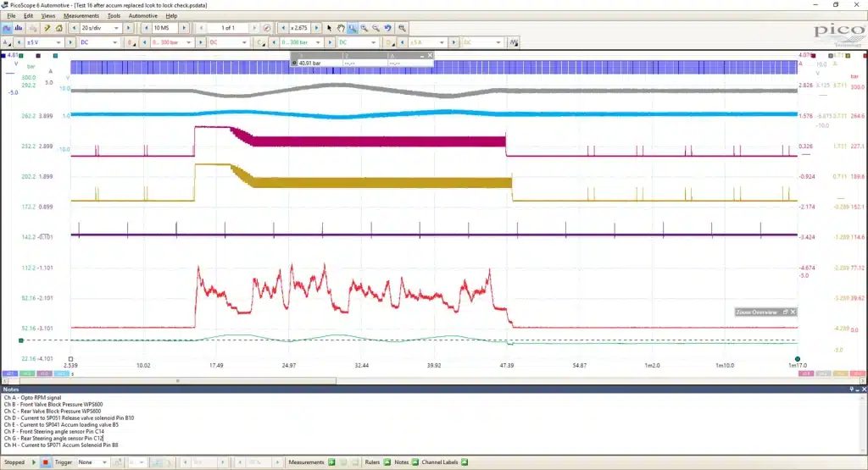868x470 pixels.
Task: Open the 20 s/div timebase dropdown
Action: (100, 28)
